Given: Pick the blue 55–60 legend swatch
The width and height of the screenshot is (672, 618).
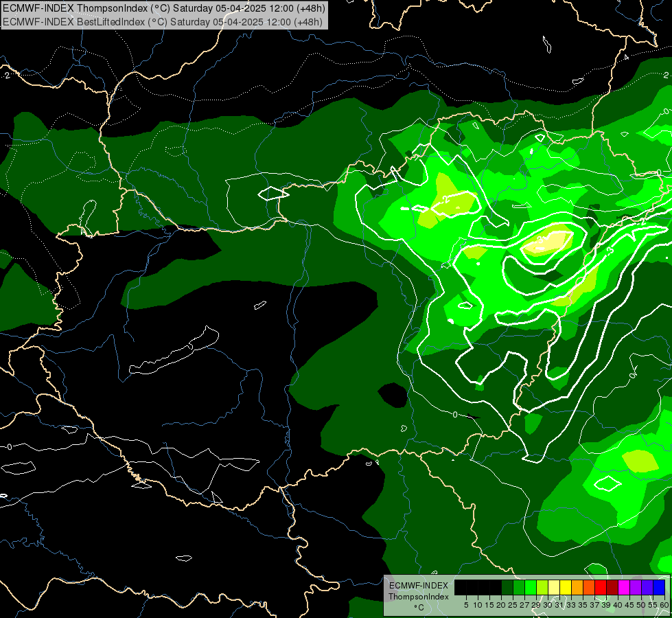Looking at the screenshot, I should coord(659,587).
